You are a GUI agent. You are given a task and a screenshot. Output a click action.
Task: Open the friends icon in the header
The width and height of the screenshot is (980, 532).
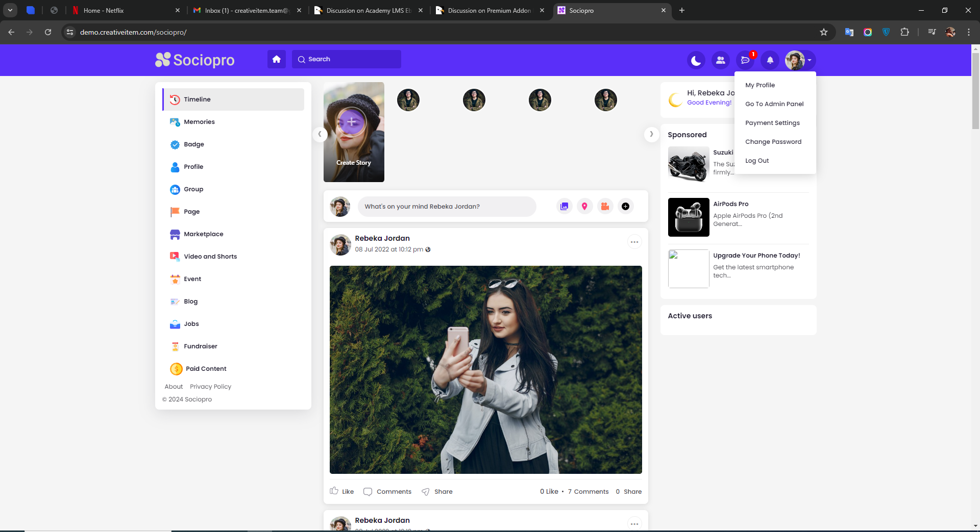720,60
